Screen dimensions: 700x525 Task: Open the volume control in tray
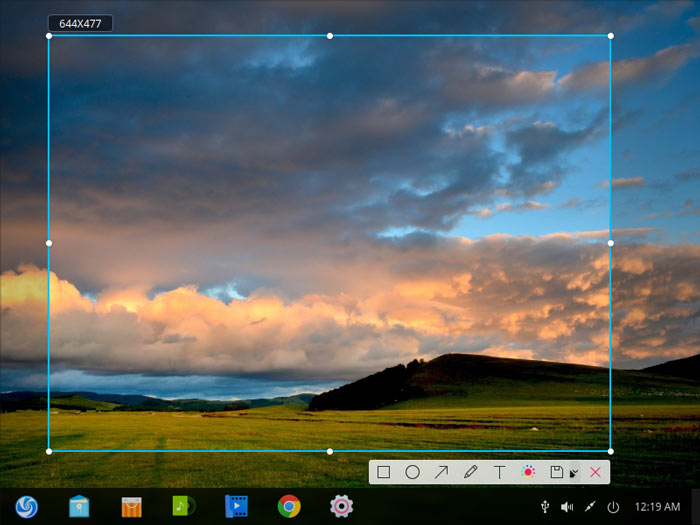[x=567, y=507]
